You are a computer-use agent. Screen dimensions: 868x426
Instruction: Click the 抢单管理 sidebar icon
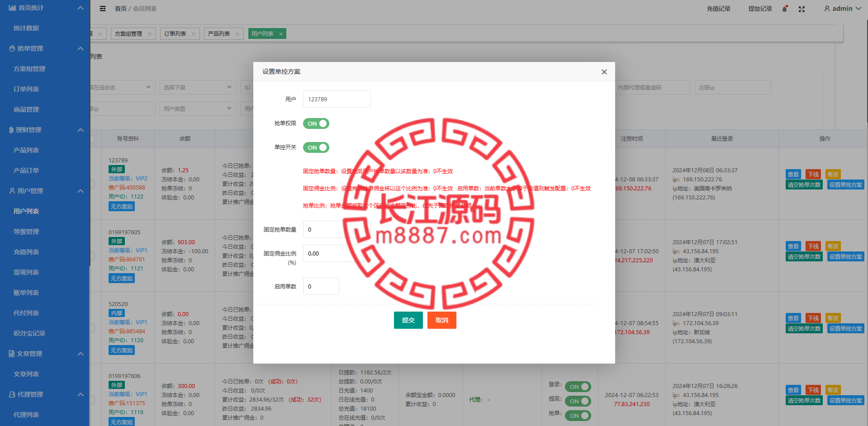[12, 48]
